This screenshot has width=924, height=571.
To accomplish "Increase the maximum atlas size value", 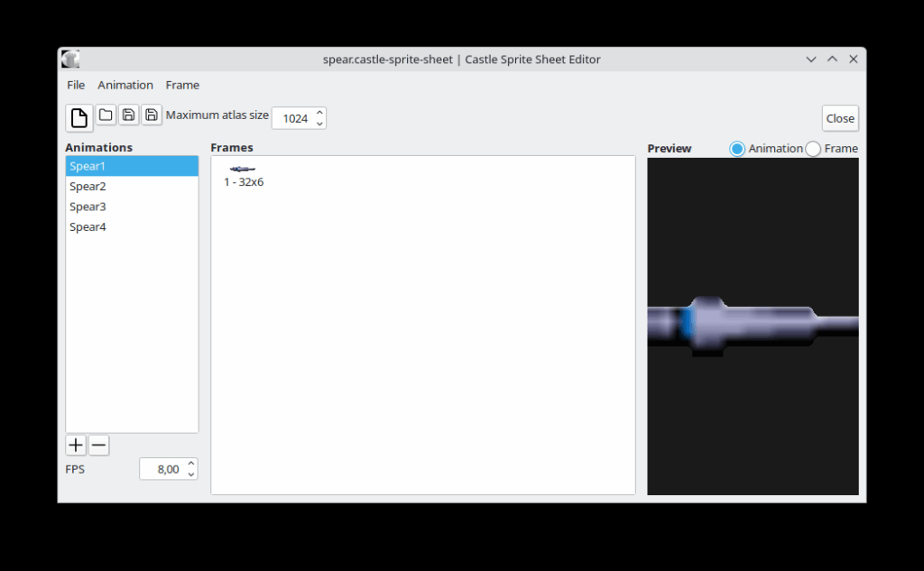I will 319,113.
